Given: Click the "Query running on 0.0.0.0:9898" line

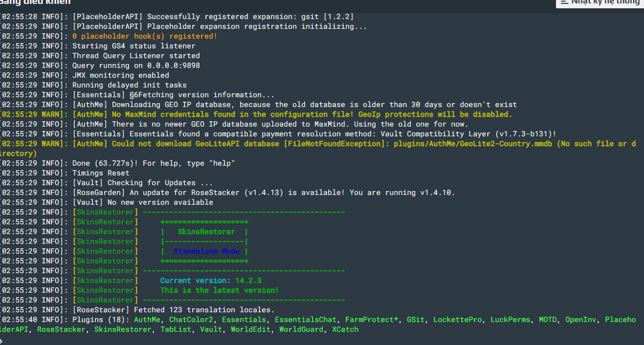Looking at the screenshot, I should tap(136, 65).
